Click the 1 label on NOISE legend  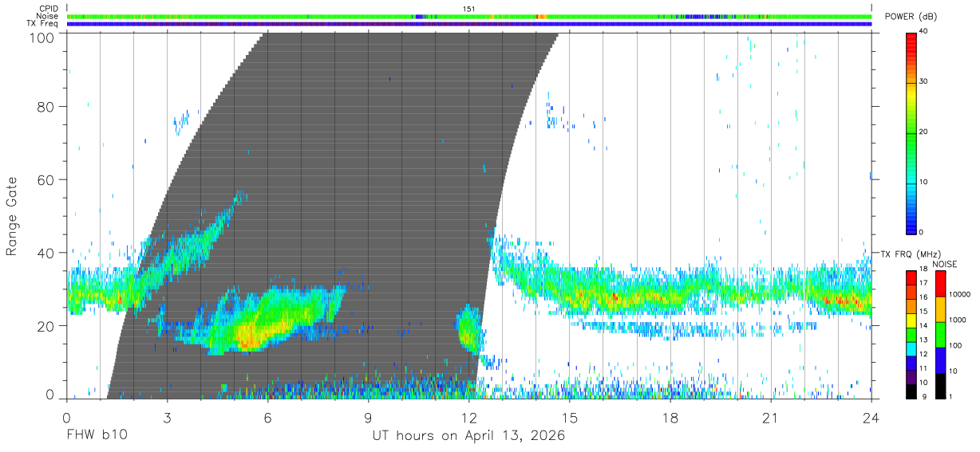[951, 396]
